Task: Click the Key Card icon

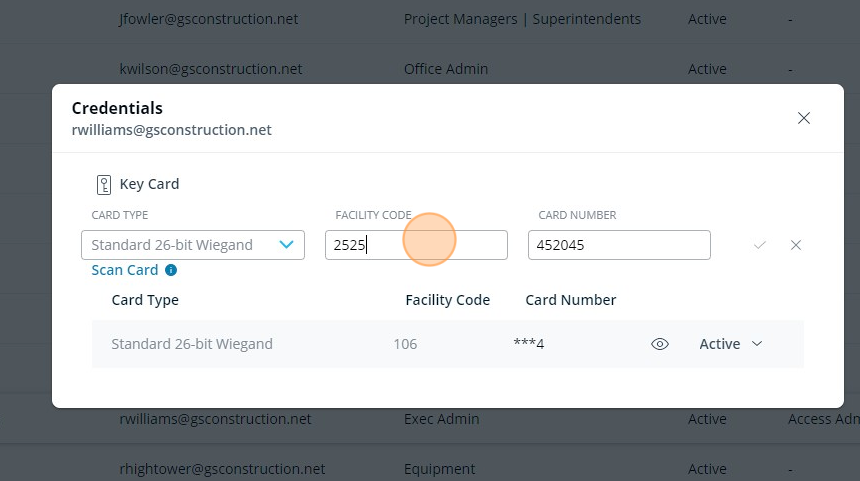Action: click(104, 184)
